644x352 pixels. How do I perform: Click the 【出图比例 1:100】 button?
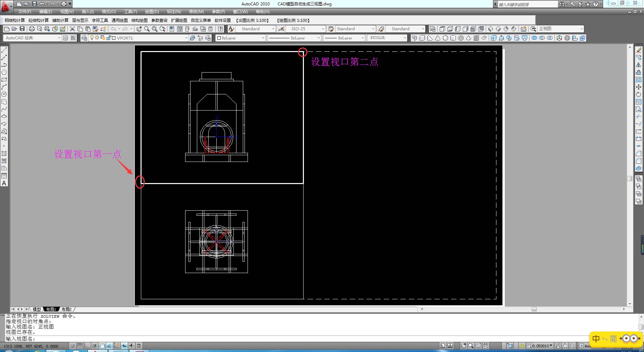coord(253,20)
